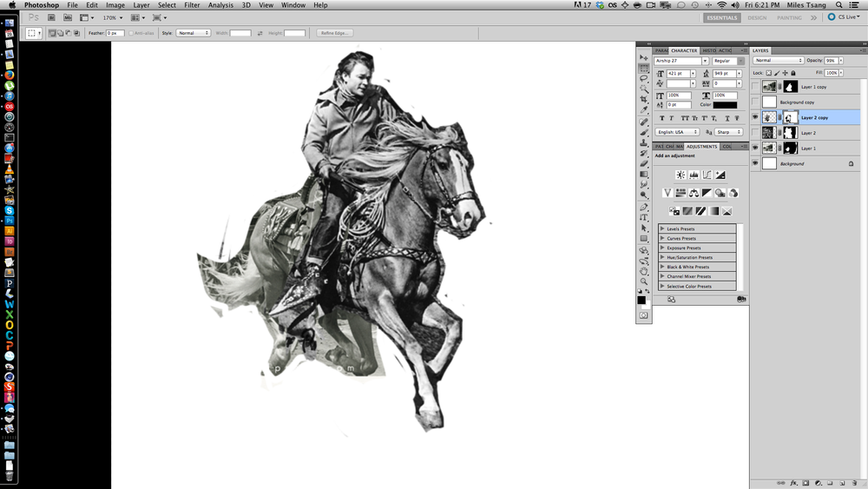Select the Rectangular Marquee tool in tools panel
The image size is (868, 489).
pos(644,68)
